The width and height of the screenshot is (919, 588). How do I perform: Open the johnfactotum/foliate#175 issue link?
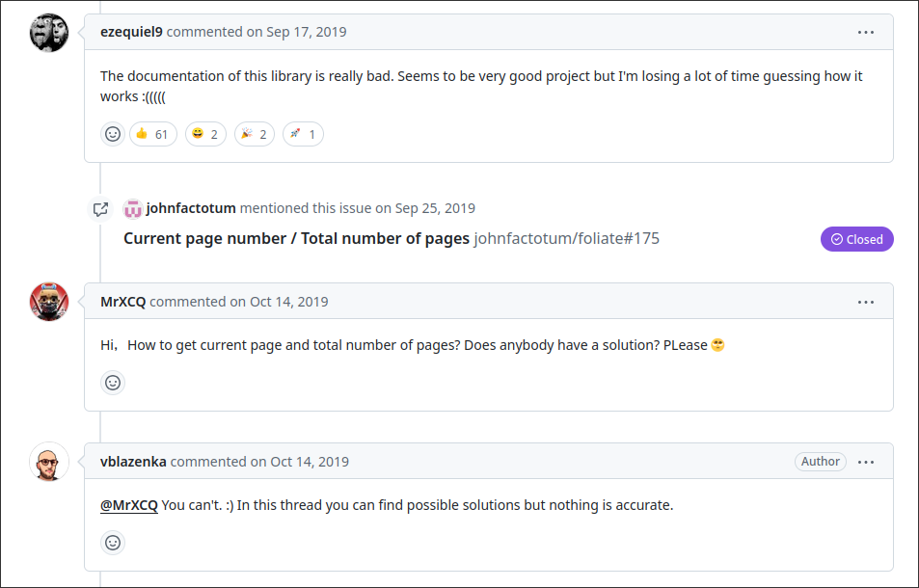567,238
